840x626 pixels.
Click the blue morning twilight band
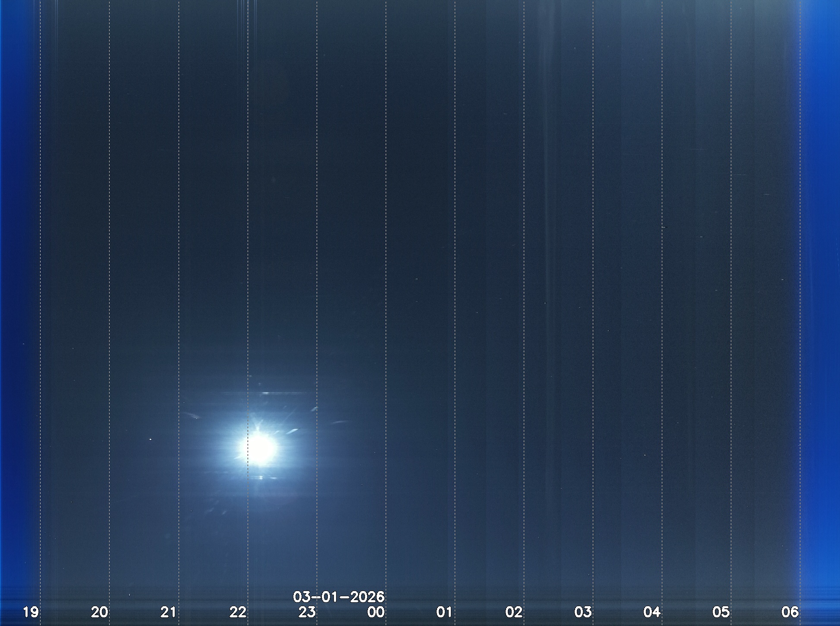[x=821, y=302]
